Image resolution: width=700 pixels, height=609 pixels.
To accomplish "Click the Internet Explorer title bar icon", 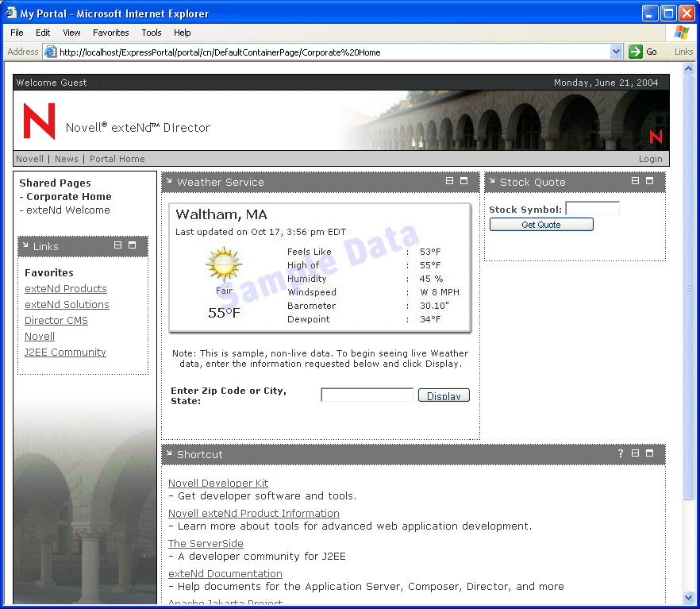I will coord(11,13).
